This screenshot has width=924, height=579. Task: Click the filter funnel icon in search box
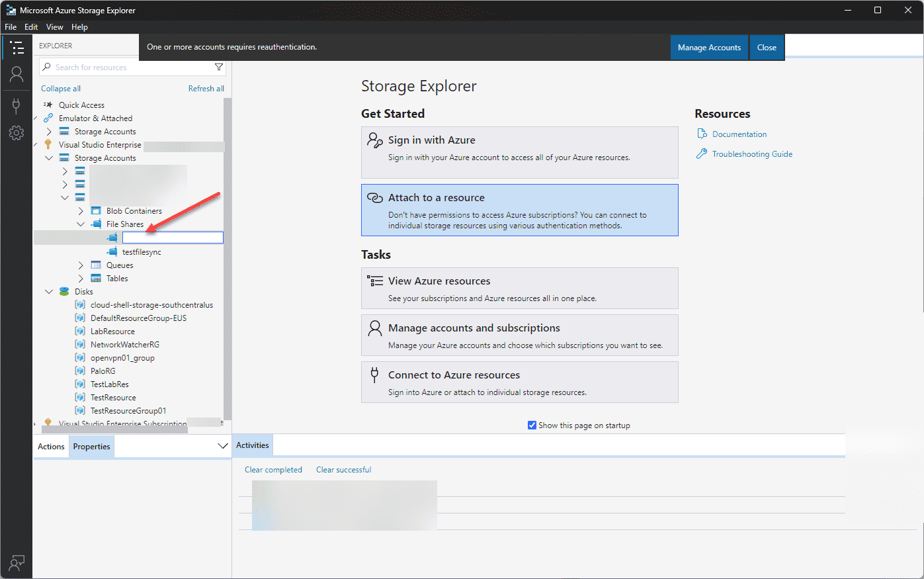click(x=219, y=67)
